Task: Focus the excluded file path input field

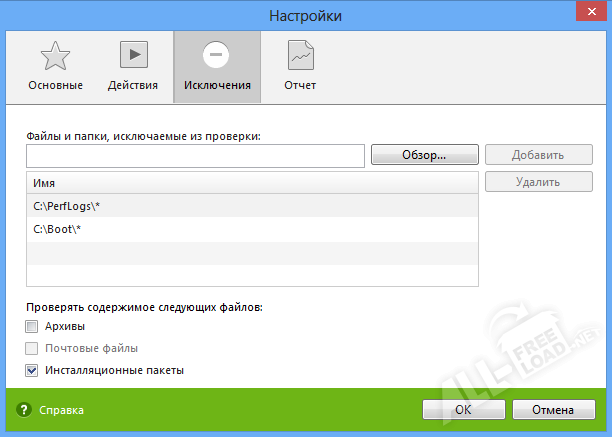Action: pyautogui.click(x=195, y=156)
